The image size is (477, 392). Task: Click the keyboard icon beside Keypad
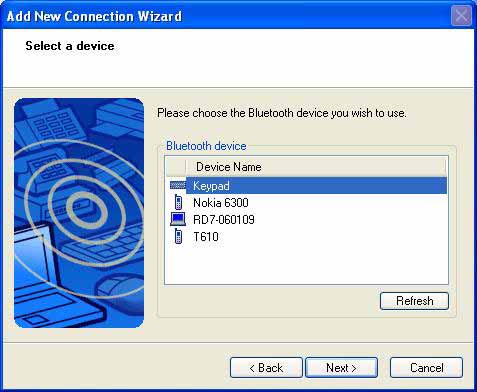pos(178,185)
